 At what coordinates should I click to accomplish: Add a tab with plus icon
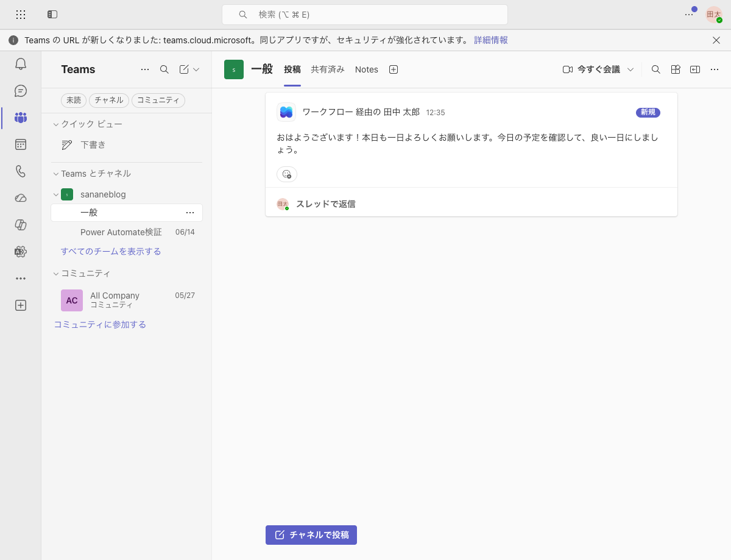click(394, 69)
